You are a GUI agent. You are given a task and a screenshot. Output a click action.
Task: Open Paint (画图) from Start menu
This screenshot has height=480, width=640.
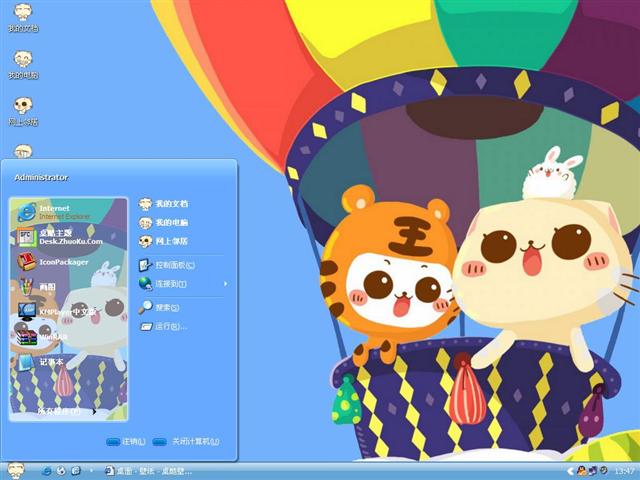(69, 287)
